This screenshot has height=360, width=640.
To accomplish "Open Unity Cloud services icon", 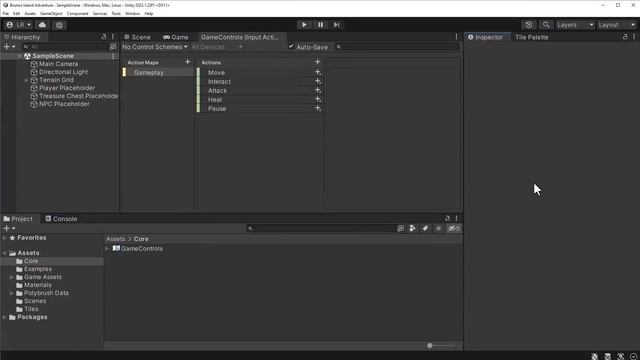I will point(42,25).
